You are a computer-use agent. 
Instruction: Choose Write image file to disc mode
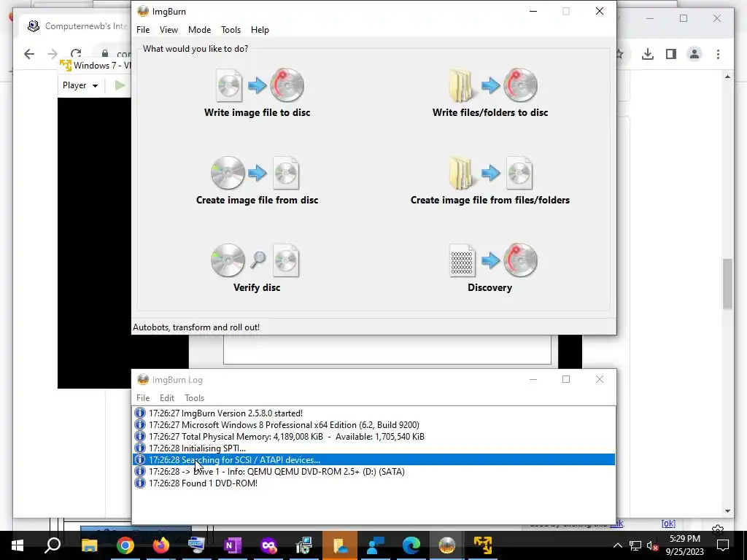[258, 93]
